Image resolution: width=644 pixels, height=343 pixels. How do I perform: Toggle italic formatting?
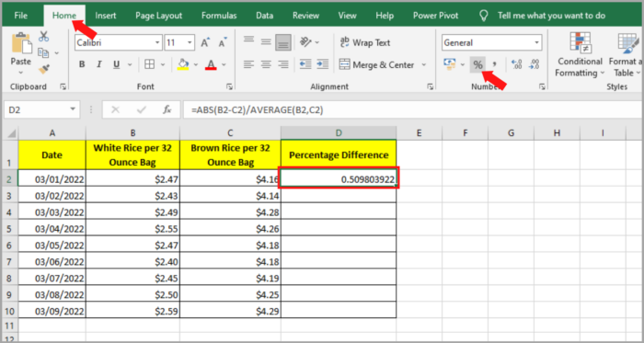99,64
